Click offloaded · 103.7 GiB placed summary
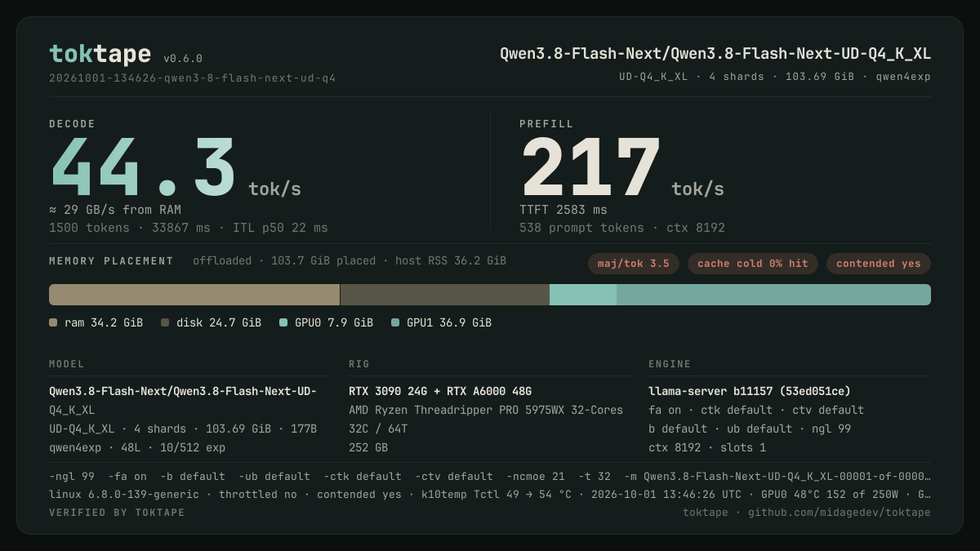980x551 pixels. coord(350,261)
